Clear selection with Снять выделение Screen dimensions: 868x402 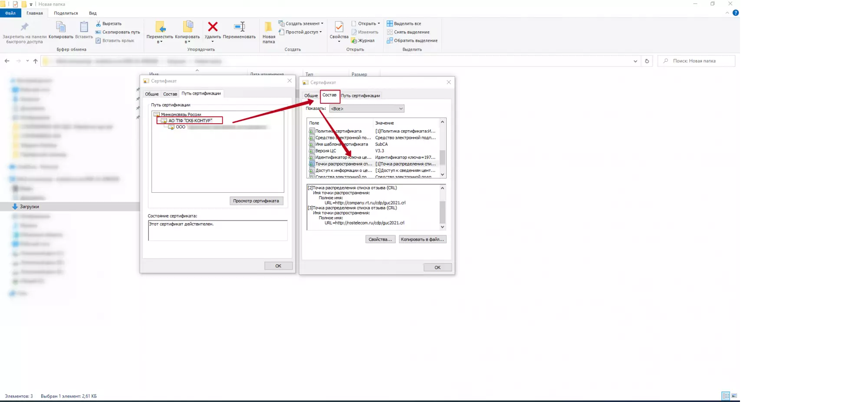pos(408,32)
